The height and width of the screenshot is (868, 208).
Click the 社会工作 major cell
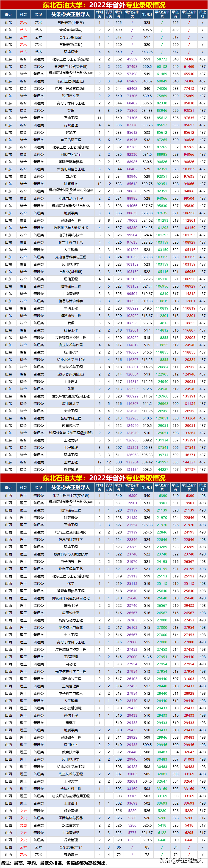pos(71,331)
